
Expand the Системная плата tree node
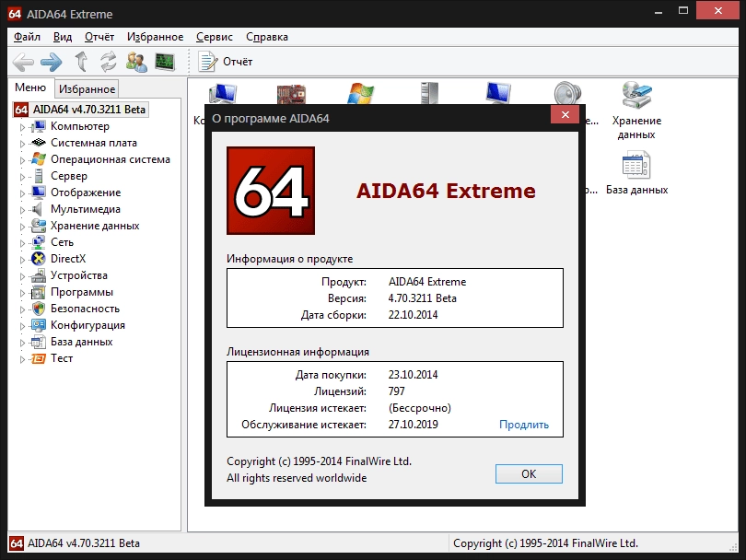22,144
